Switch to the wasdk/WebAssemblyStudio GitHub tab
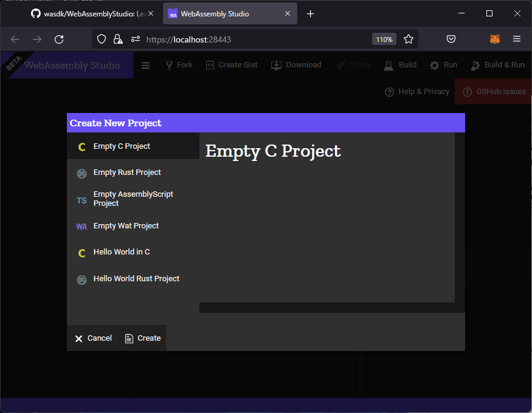The width and height of the screenshot is (532, 413). point(91,13)
